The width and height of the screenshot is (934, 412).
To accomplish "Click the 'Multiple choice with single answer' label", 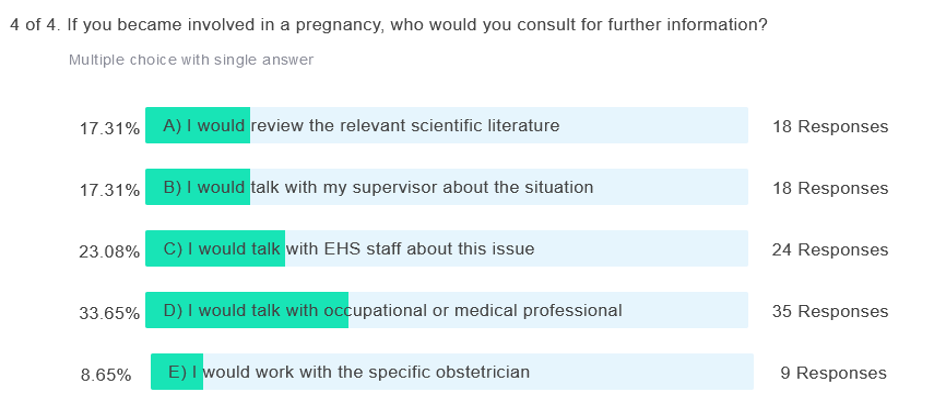I will pos(191,60).
